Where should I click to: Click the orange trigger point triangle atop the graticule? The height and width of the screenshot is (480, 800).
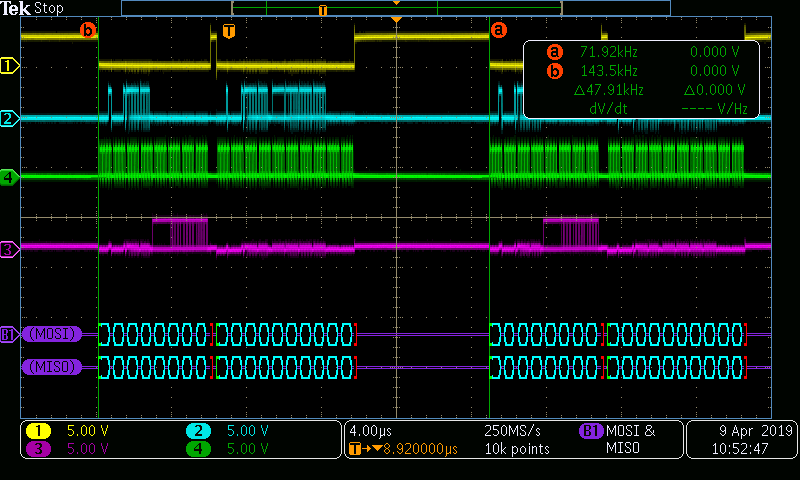coord(396,19)
